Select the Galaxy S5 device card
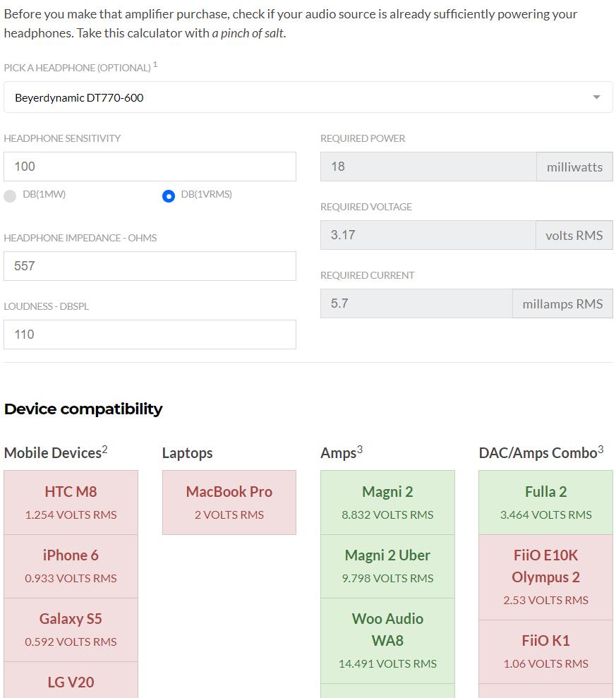Viewport: 616px width, 698px height. (x=71, y=630)
